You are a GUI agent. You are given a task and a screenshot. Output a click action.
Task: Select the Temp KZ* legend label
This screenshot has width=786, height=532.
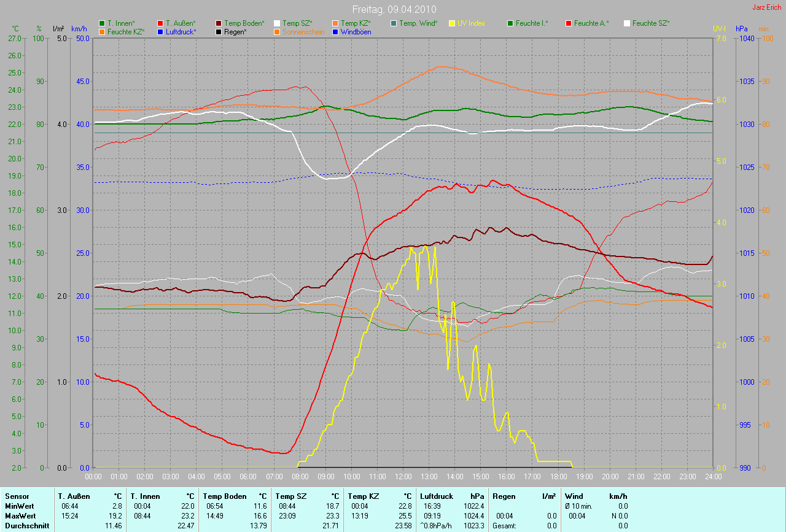(x=356, y=23)
